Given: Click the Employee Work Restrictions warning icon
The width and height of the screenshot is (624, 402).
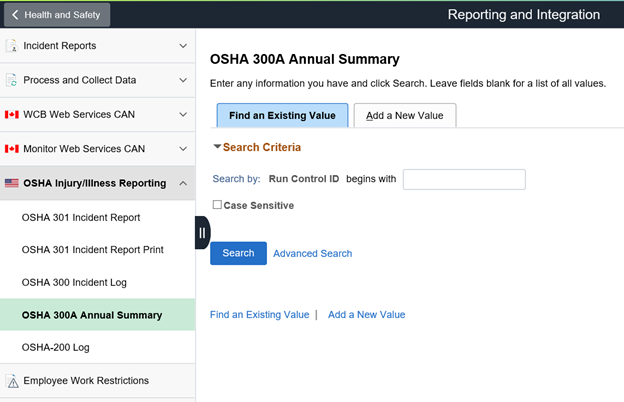Looking at the screenshot, I should point(12,381).
